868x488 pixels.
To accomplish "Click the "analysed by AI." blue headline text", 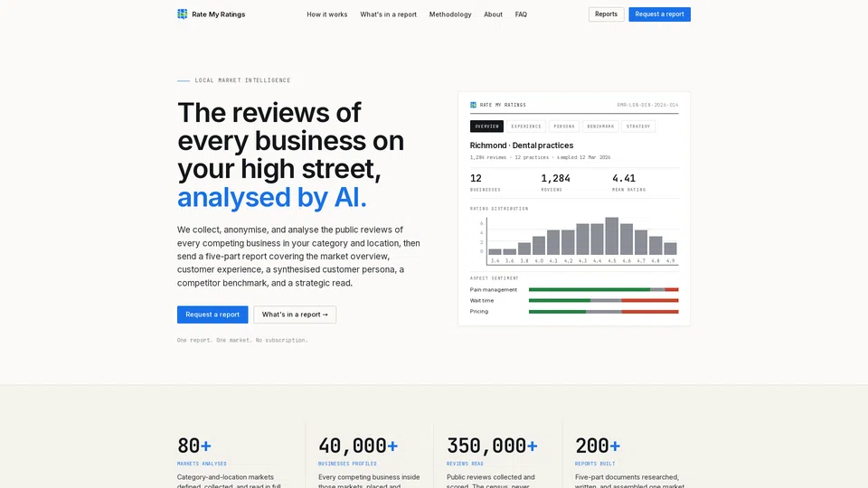I will (272, 197).
